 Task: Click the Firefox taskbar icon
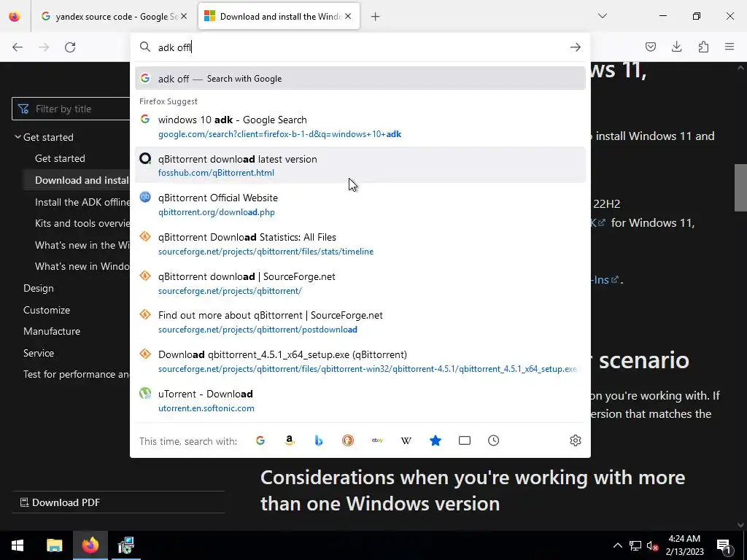pos(90,545)
